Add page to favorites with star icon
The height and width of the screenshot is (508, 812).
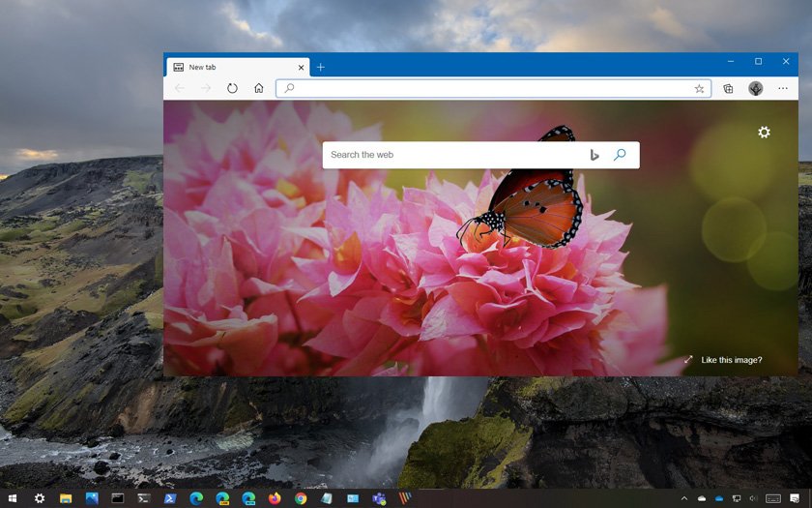(699, 88)
